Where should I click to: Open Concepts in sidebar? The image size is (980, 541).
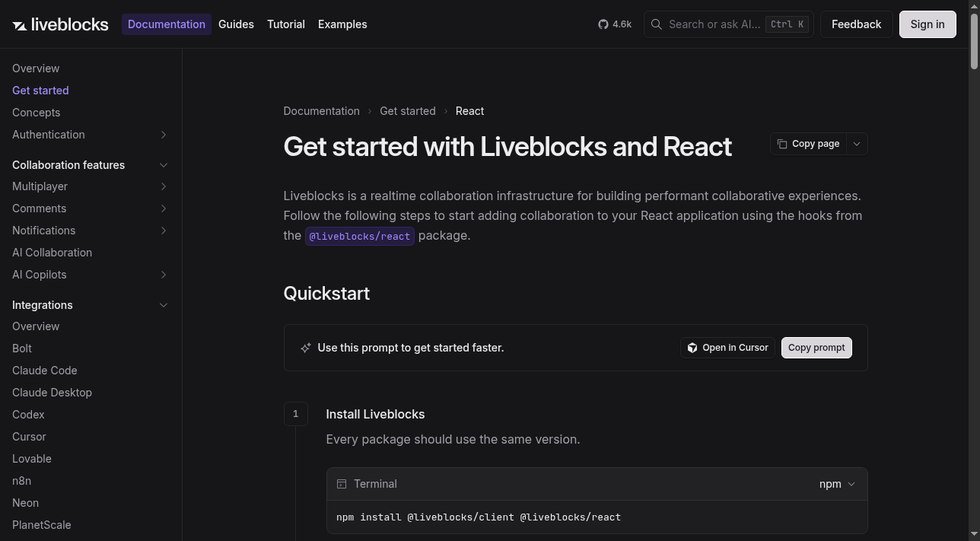(36, 113)
